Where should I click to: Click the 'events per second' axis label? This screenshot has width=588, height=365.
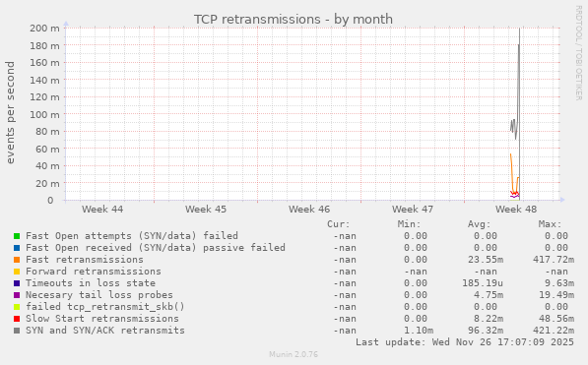click(10, 112)
